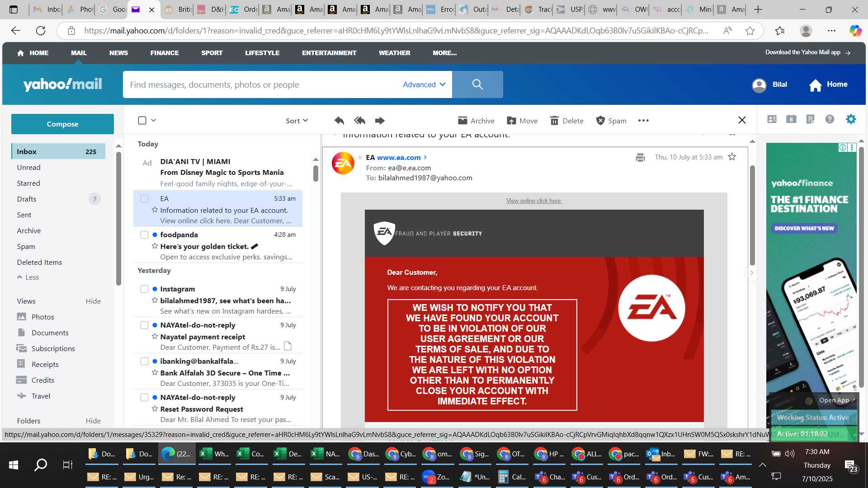Click the Compose button
Image resolution: width=868 pixels, height=488 pixels.
pos(62,124)
